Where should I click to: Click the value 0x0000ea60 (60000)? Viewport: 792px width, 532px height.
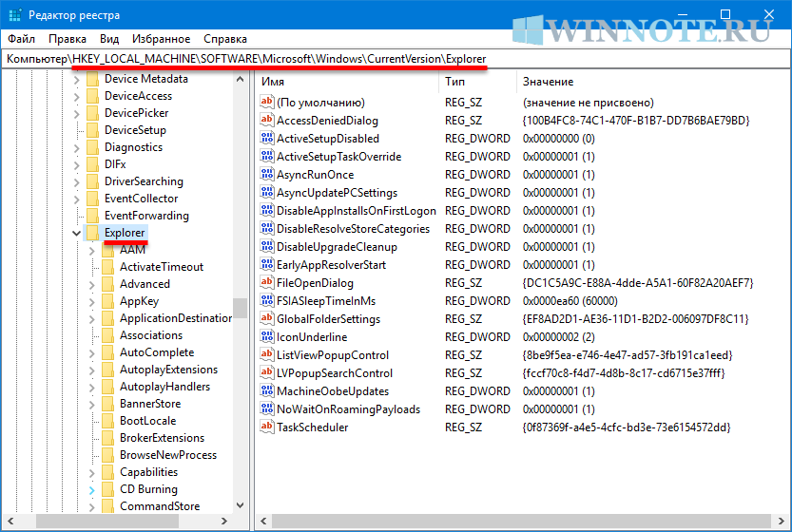(570, 301)
